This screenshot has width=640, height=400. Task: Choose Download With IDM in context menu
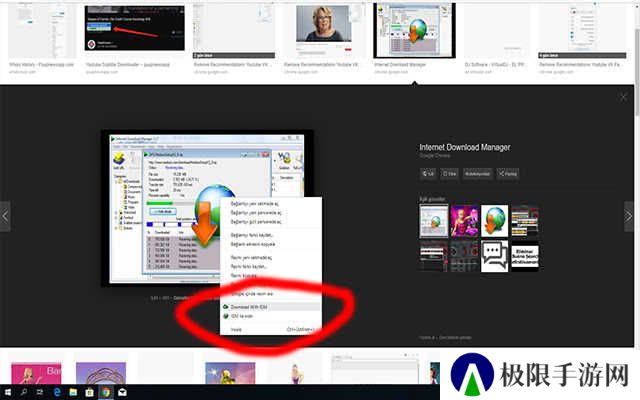click(x=270, y=307)
